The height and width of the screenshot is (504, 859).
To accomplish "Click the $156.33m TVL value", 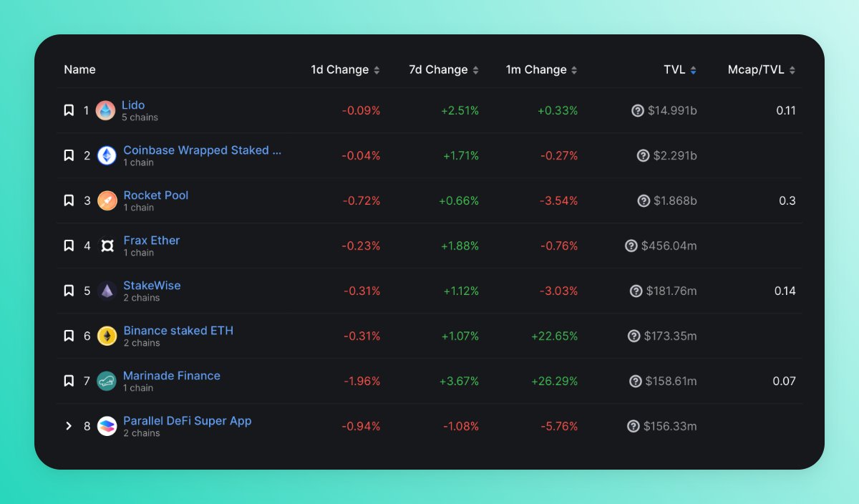I will [x=670, y=426].
